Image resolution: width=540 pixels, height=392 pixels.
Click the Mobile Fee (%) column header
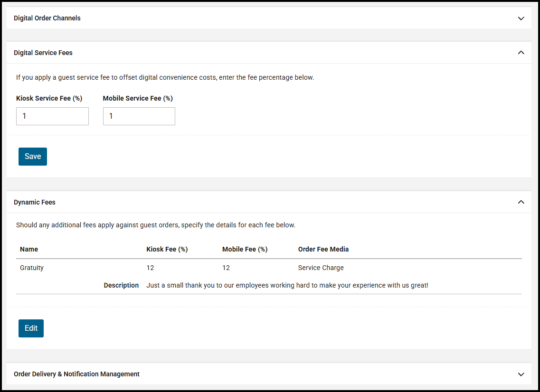[x=245, y=249]
